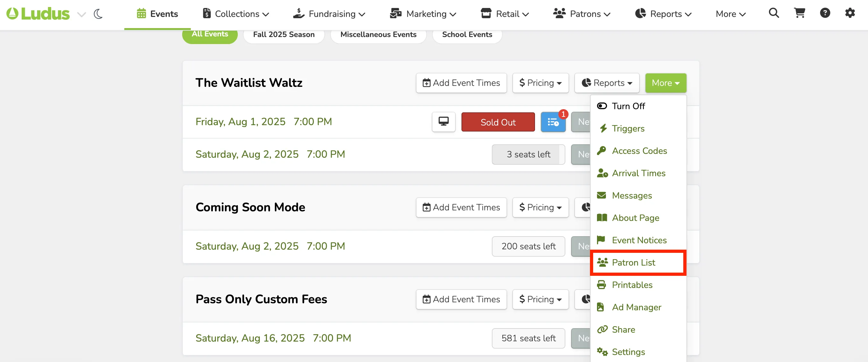
Task: Open Reports dropdown for The Waitlist Waltz
Action: [607, 83]
